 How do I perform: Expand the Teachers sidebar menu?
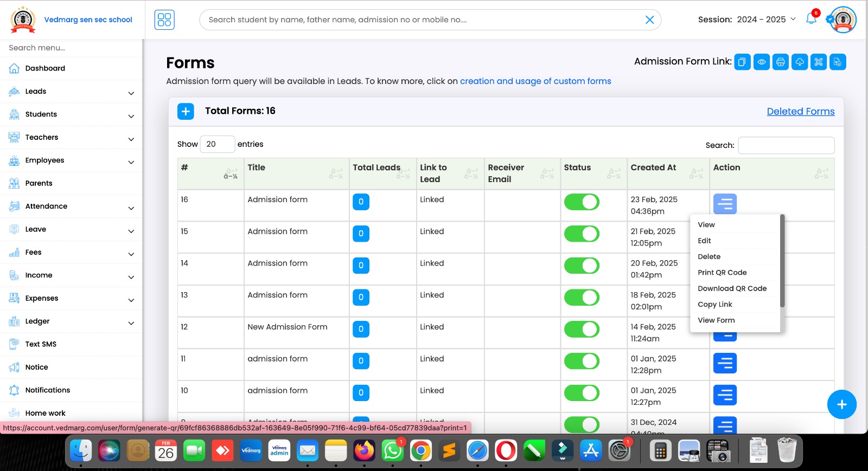click(x=71, y=138)
